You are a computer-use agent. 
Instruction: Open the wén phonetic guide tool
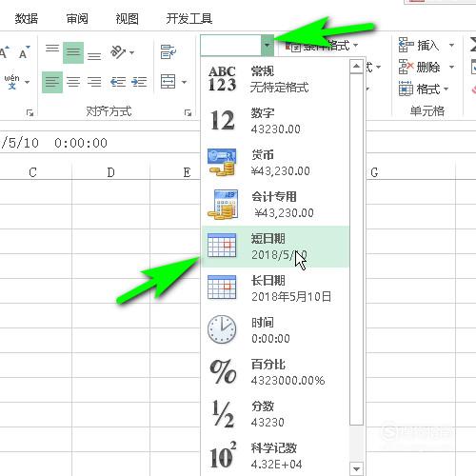tap(12, 82)
